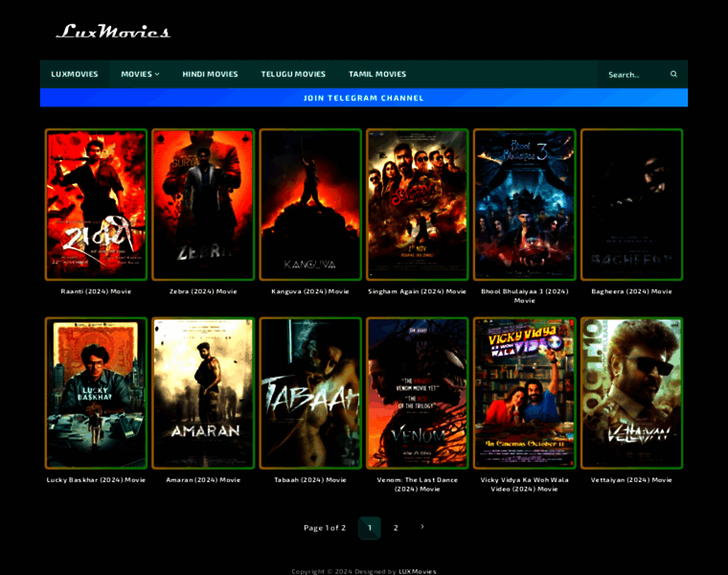Open the Bagheera movie poster
This screenshot has width=728, height=575.
(x=631, y=204)
